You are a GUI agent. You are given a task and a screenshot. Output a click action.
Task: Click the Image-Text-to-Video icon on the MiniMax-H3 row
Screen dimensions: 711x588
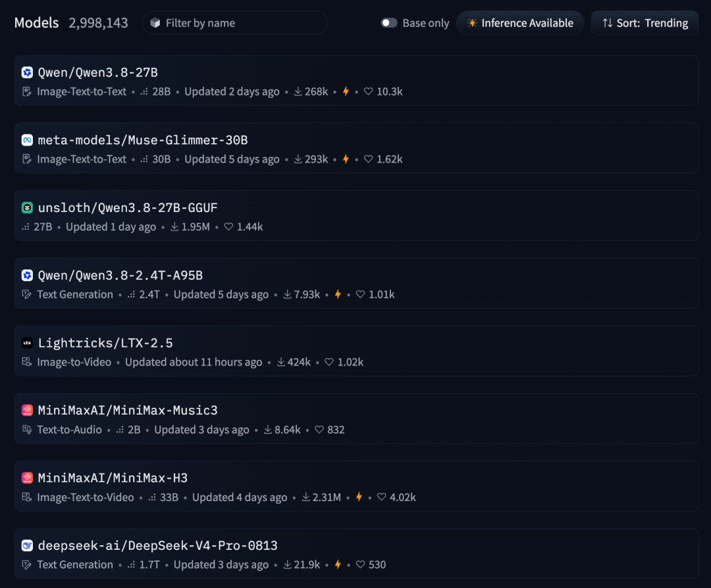[27, 497]
